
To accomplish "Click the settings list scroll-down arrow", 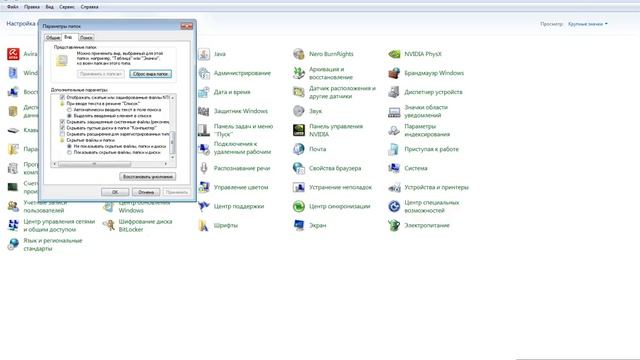I will 172,158.
